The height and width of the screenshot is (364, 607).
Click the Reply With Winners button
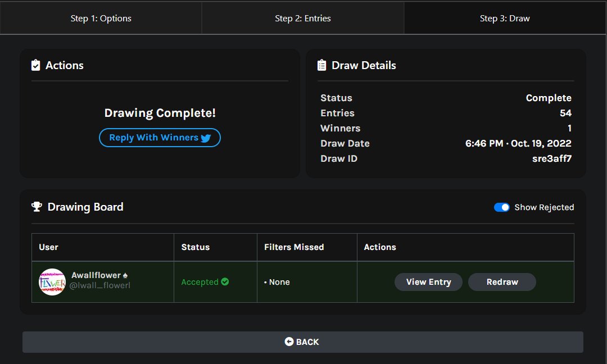(160, 138)
